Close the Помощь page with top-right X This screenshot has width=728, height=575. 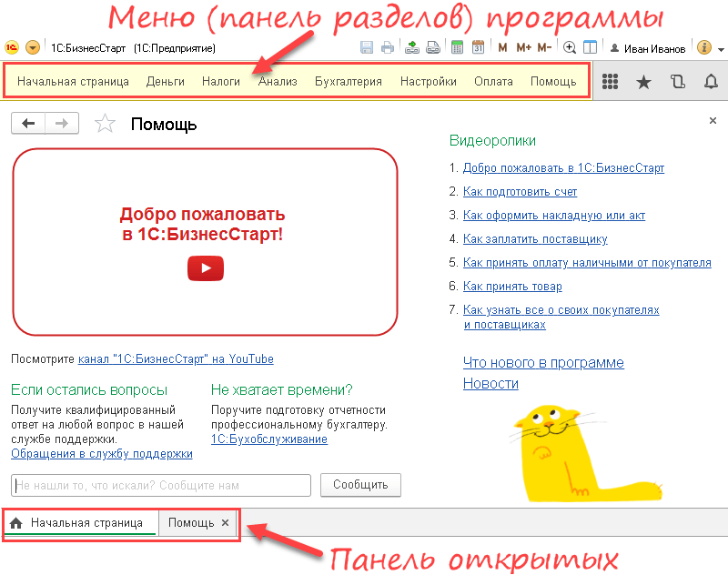(713, 121)
